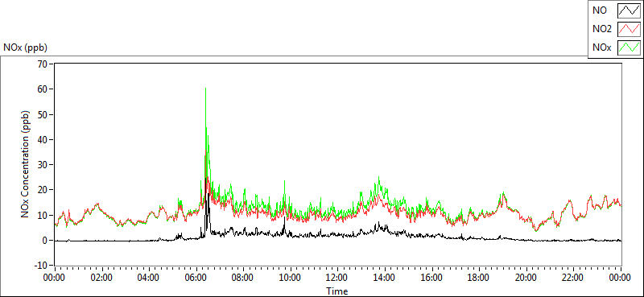Click the 14:00 time axis label
Viewport: 644px width, 297px height.
click(385, 278)
